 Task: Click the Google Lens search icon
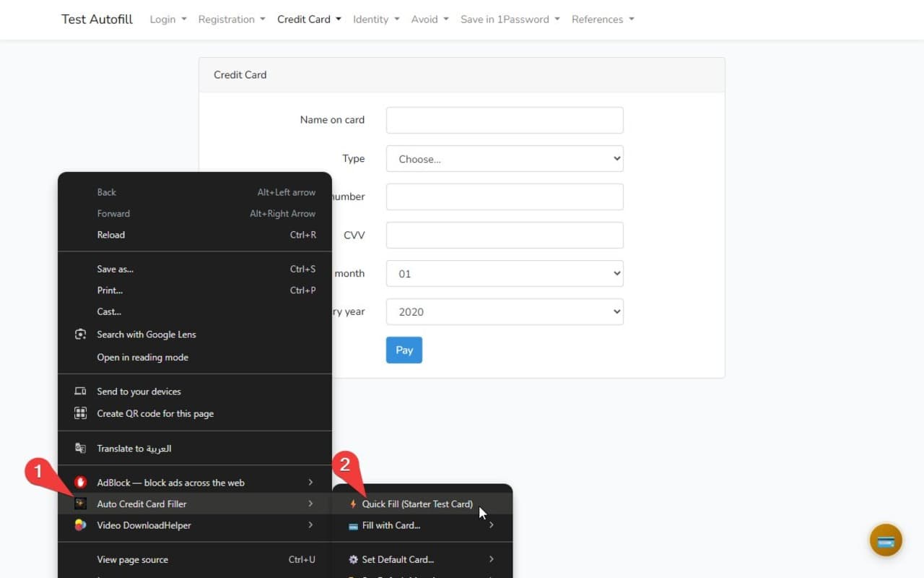tap(81, 335)
